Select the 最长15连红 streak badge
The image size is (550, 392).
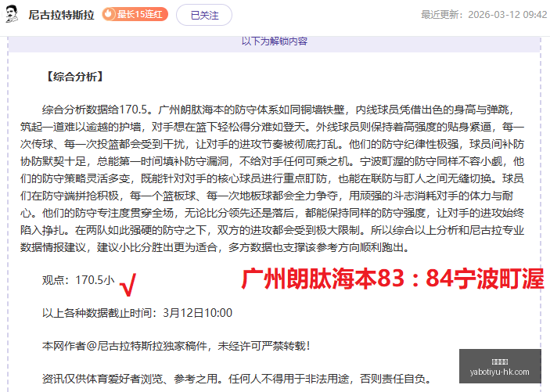135,14
